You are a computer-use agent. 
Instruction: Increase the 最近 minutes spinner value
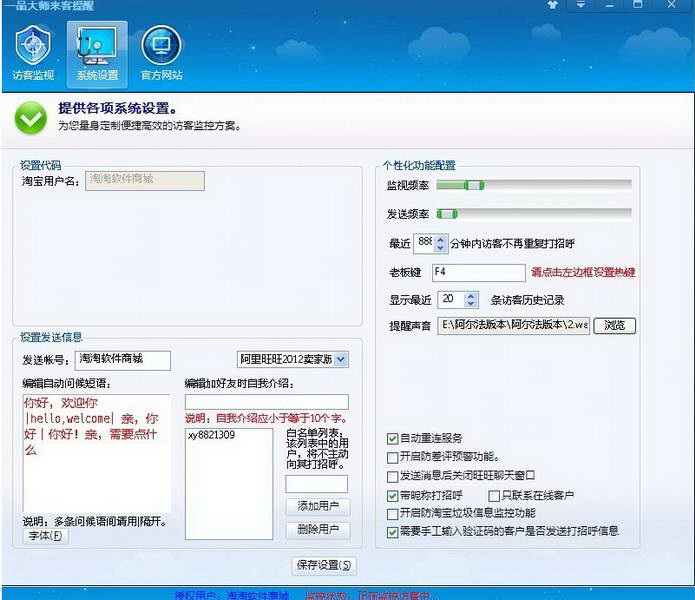(440, 240)
